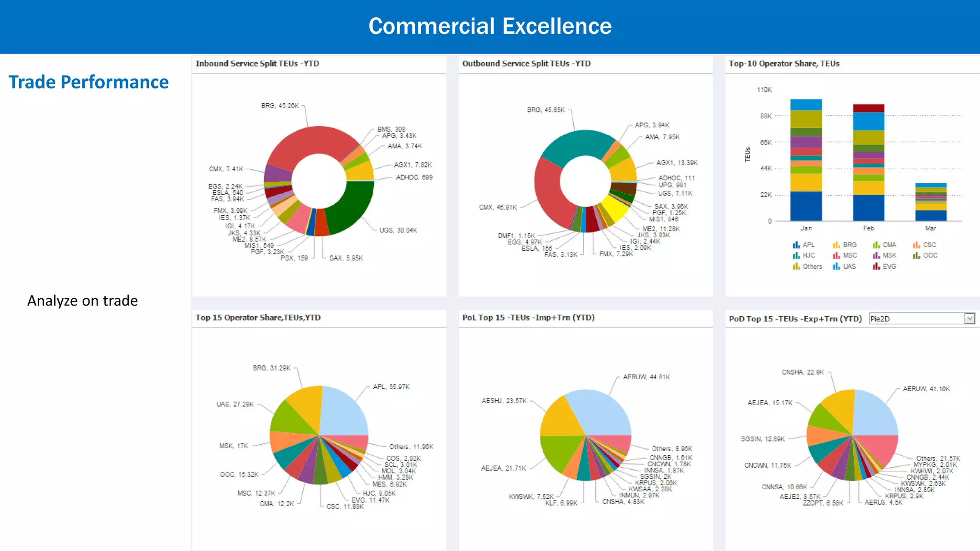Open the Pie2D chart type dropdown arrow
The image size is (980, 551).
(x=969, y=319)
